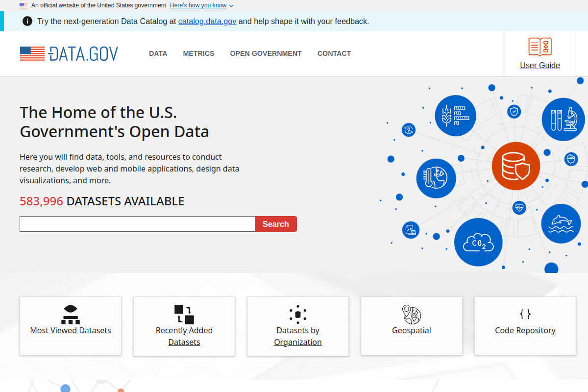Click the US flag icon in government banner
The width and height of the screenshot is (588, 392).
point(24,5)
